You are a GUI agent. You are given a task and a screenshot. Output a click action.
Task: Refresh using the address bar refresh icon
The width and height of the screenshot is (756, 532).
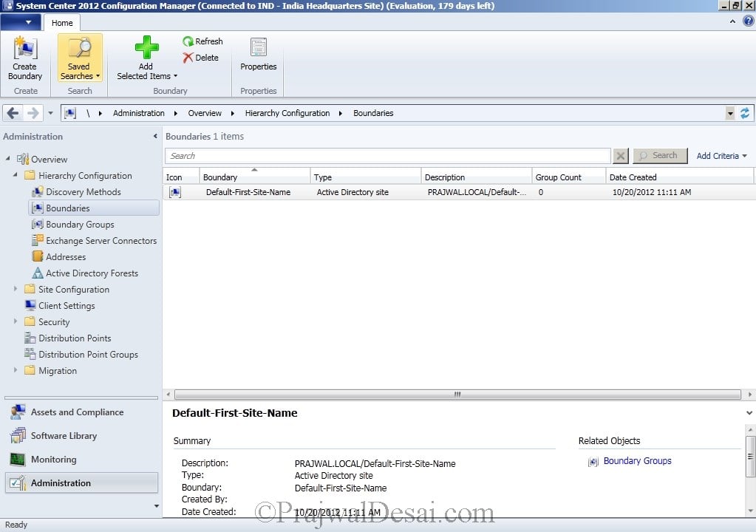click(x=745, y=113)
